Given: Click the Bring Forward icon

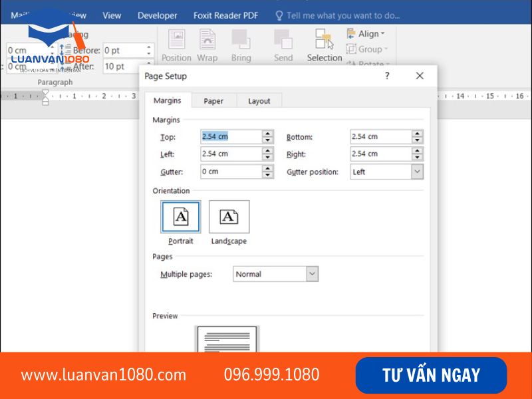Looking at the screenshot, I should 241,45.
